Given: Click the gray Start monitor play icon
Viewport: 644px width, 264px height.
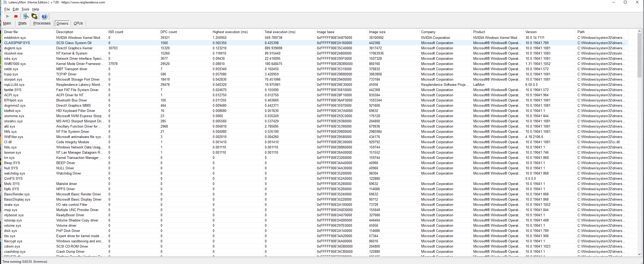Looking at the screenshot, I should click(8, 16).
